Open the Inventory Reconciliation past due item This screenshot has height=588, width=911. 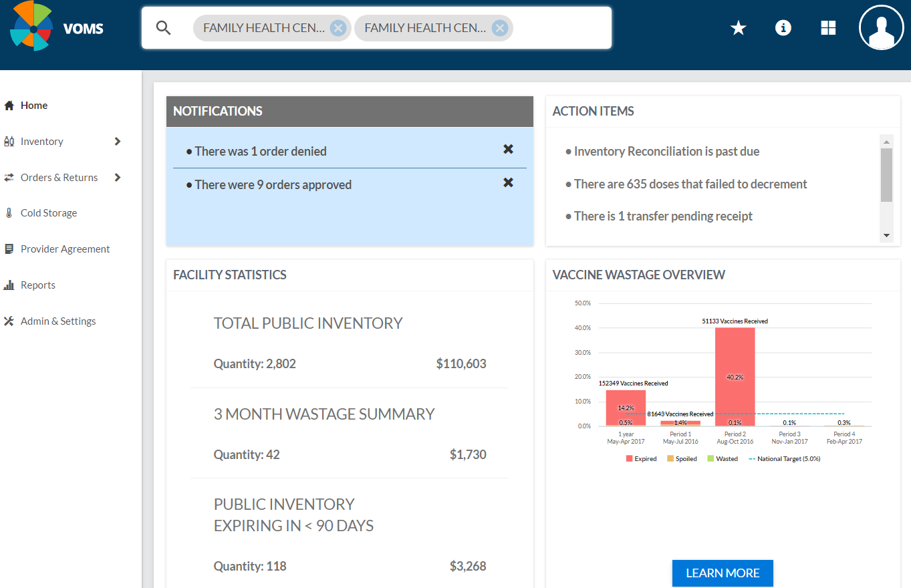(666, 152)
